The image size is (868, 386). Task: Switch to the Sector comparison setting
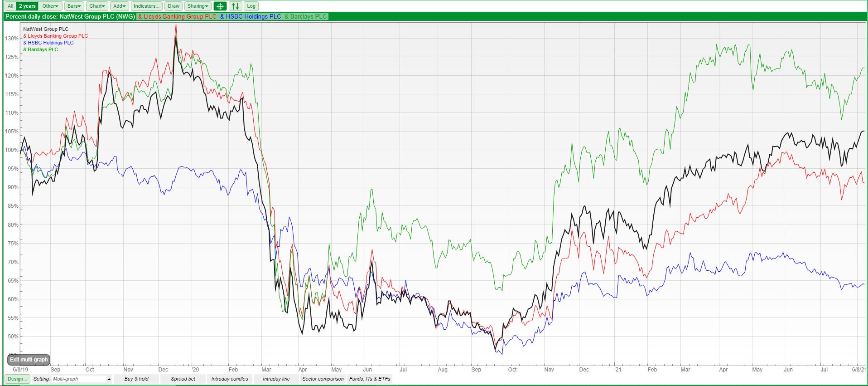(323, 379)
